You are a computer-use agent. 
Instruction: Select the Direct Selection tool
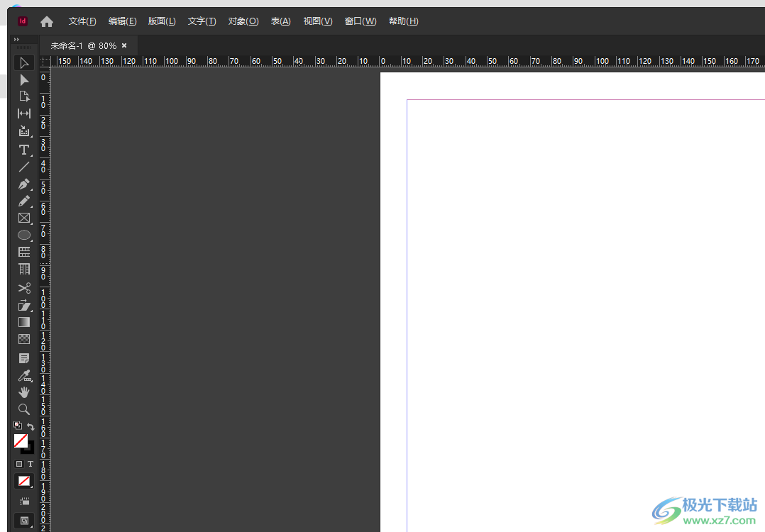pos(24,79)
